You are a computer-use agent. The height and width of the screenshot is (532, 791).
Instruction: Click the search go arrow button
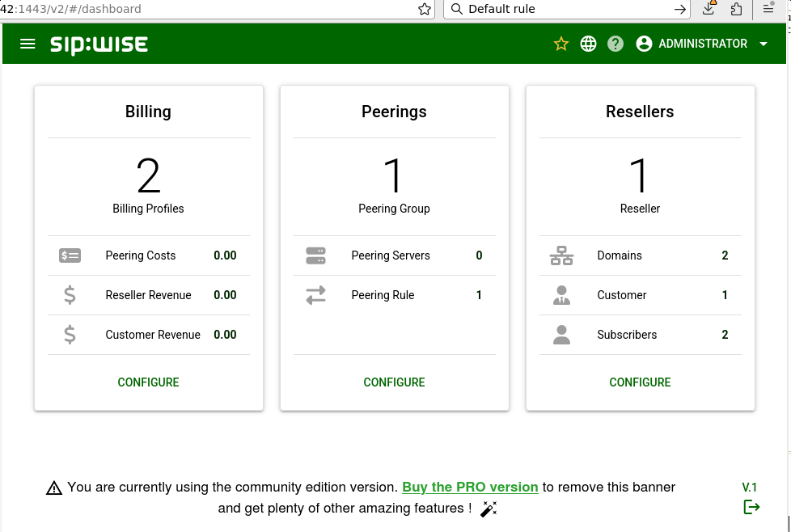tap(680, 9)
